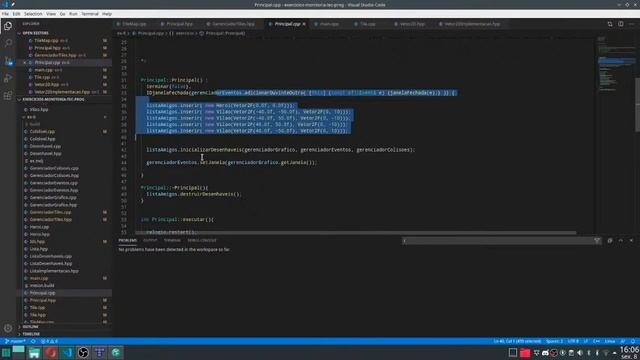Viewport: 640px width, 360px height.
Task: Collapse the workspace folder section in Explorer
Action: click(53, 99)
